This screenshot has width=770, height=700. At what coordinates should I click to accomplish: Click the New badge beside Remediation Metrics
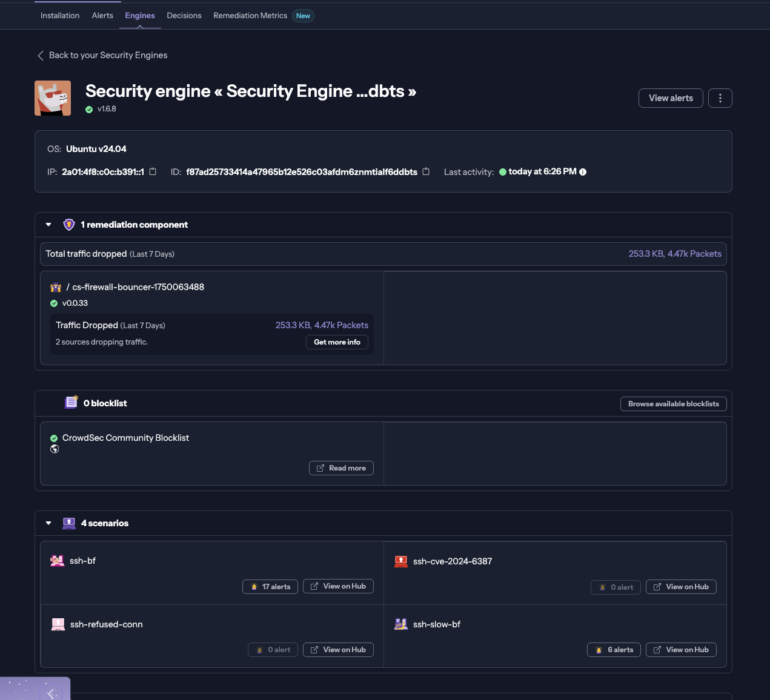(x=303, y=16)
